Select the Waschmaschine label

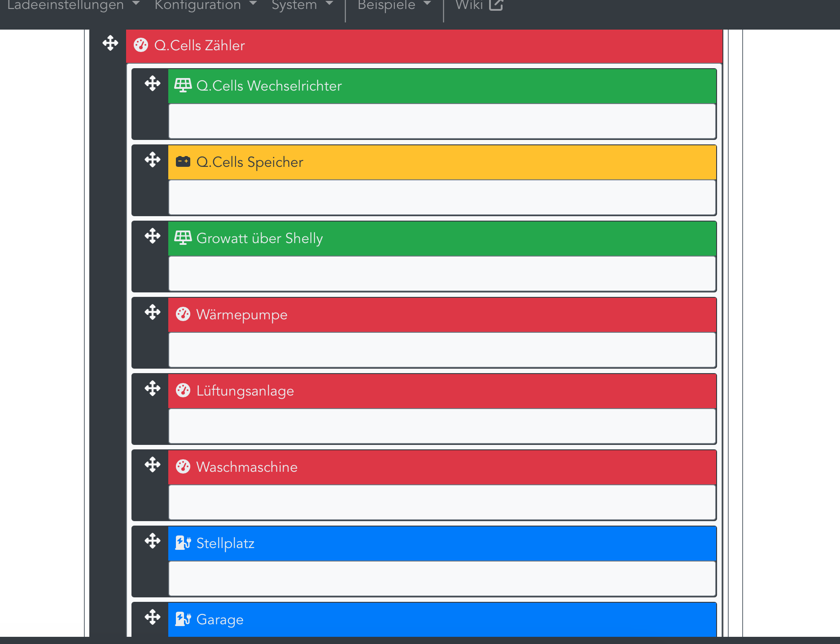247,467
